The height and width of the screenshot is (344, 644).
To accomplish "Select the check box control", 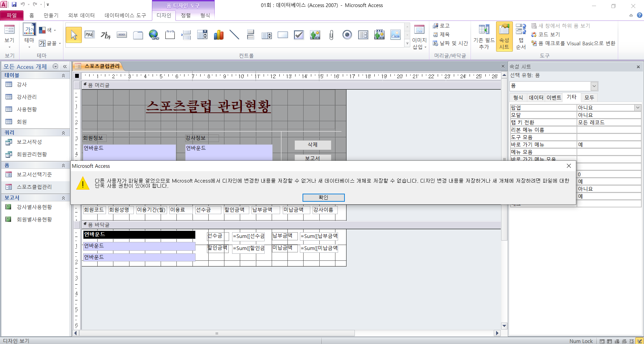I will click(x=299, y=35).
